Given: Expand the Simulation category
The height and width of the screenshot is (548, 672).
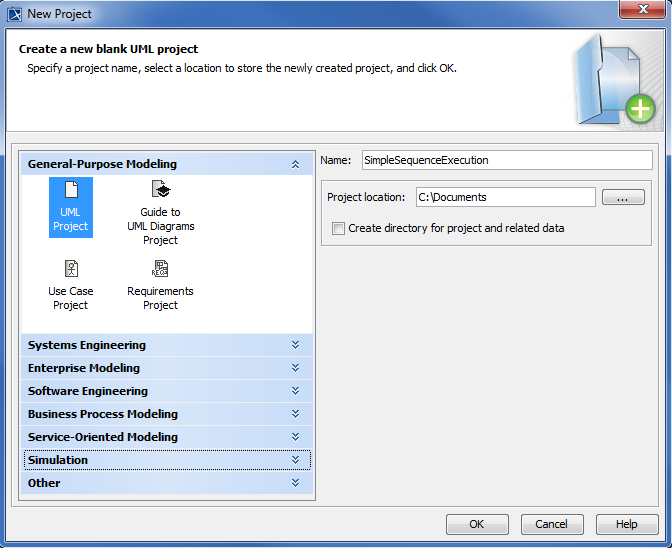Looking at the screenshot, I should (x=167, y=460).
